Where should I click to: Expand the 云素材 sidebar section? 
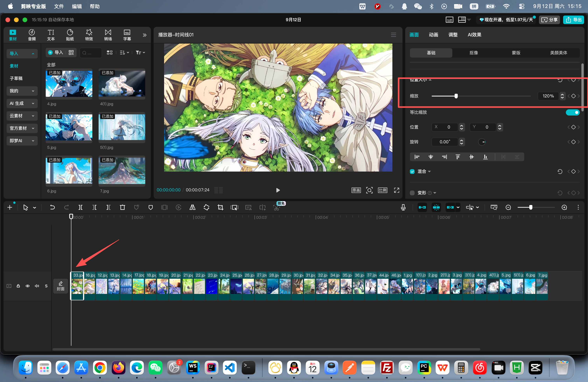pyautogui.click(x=22, y=116)
